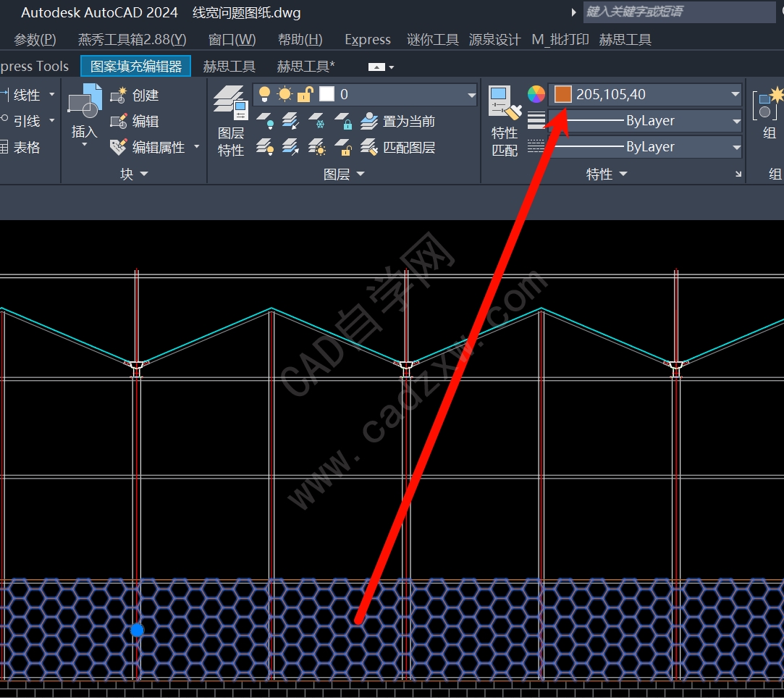Open the 图层特性 layer properties manager
Image resolution: width=784 pixels, height=698 pixels.
point(230,120)
